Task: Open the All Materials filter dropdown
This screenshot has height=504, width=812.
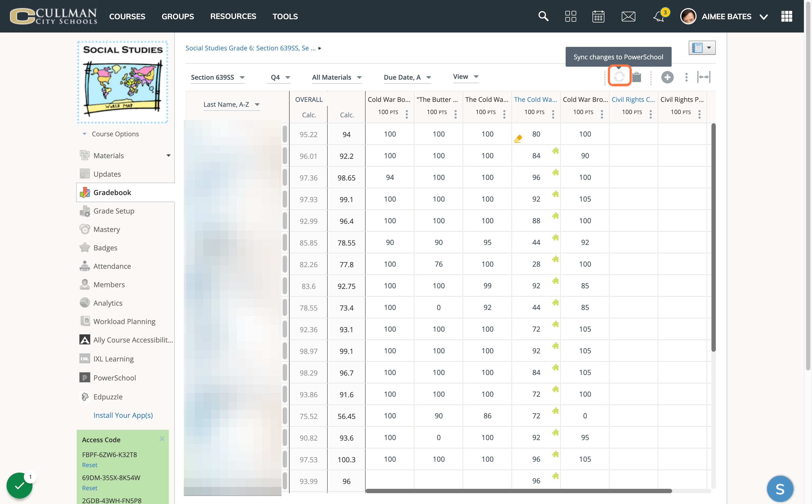Action: click(x=337, y=77)
